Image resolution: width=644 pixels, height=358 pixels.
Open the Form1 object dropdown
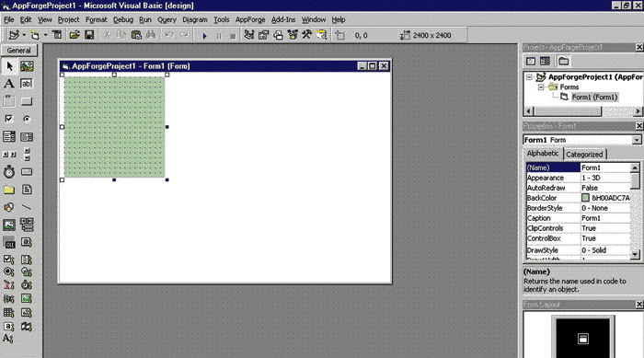coord(636,140)
